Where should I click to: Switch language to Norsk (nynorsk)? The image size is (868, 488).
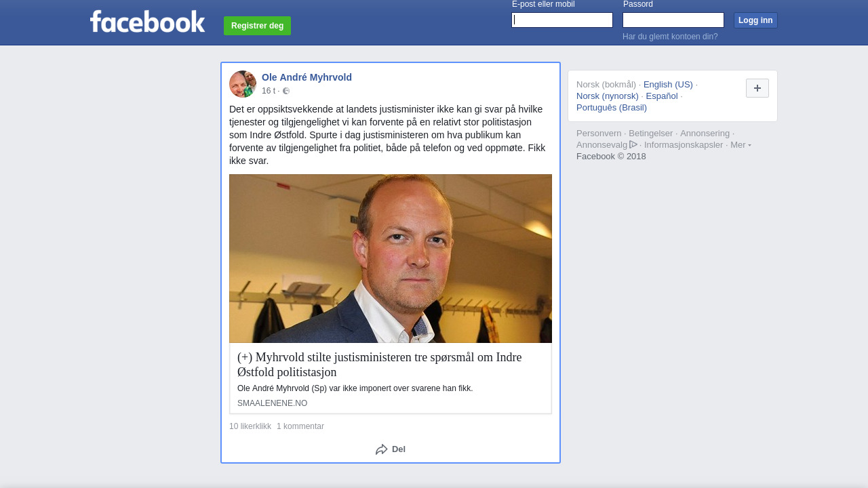point(608,96)
